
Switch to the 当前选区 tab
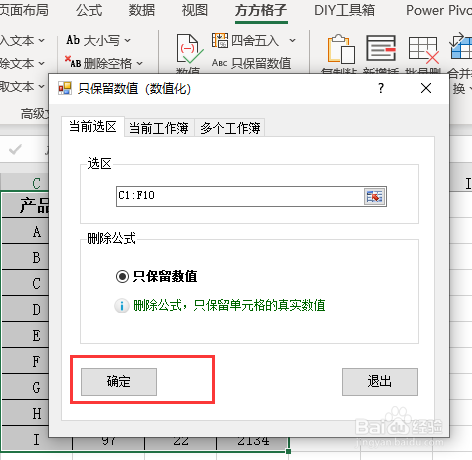click(93, 127)
